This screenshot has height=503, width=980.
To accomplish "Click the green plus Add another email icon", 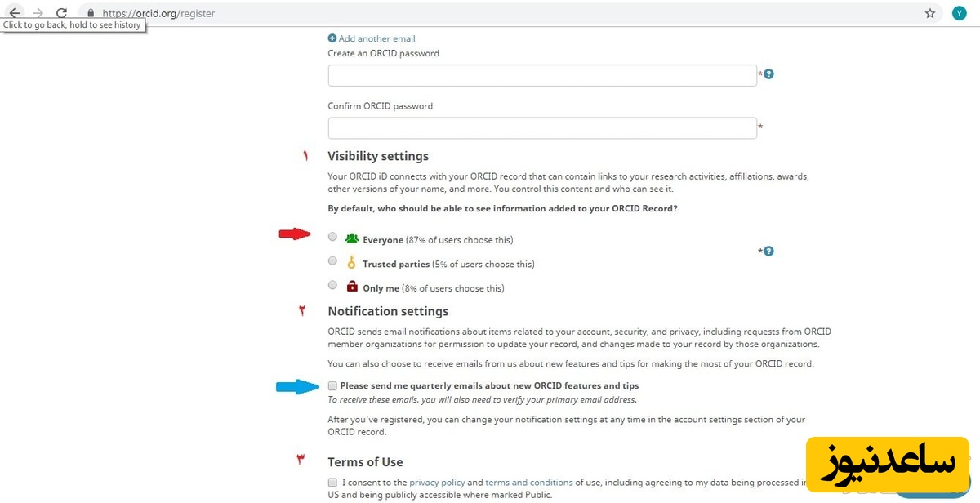I will tap(332, 38).
